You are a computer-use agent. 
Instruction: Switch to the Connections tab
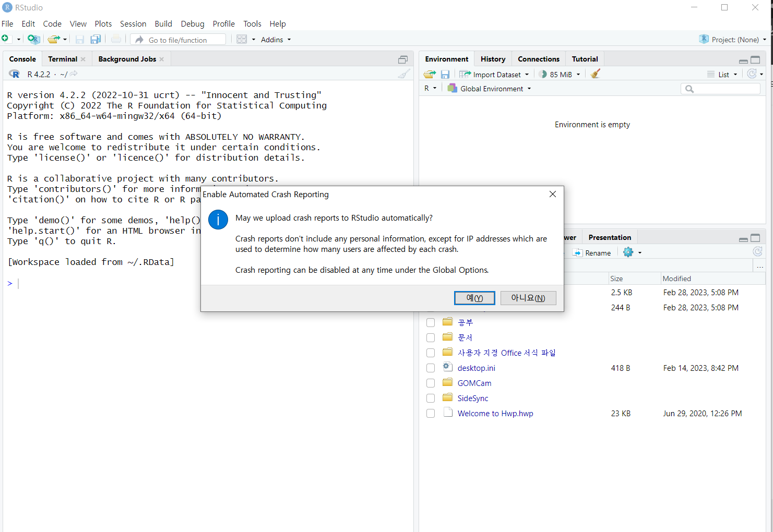539,59
